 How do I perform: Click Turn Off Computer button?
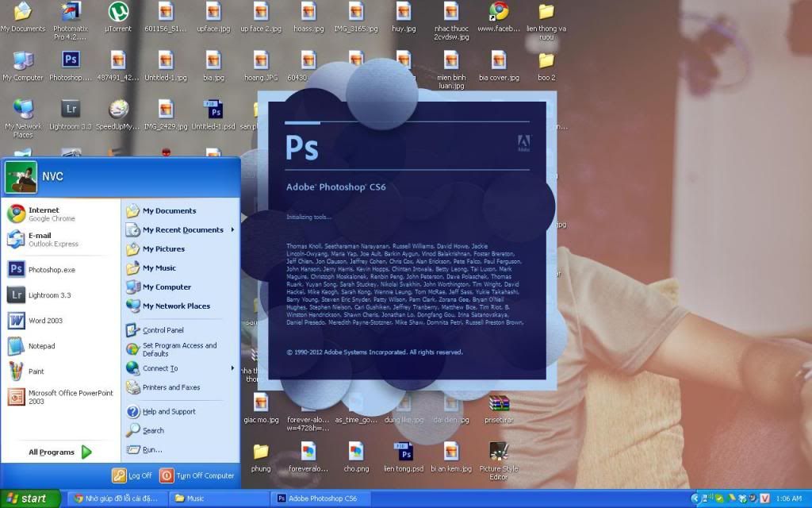tap(197, 475)
